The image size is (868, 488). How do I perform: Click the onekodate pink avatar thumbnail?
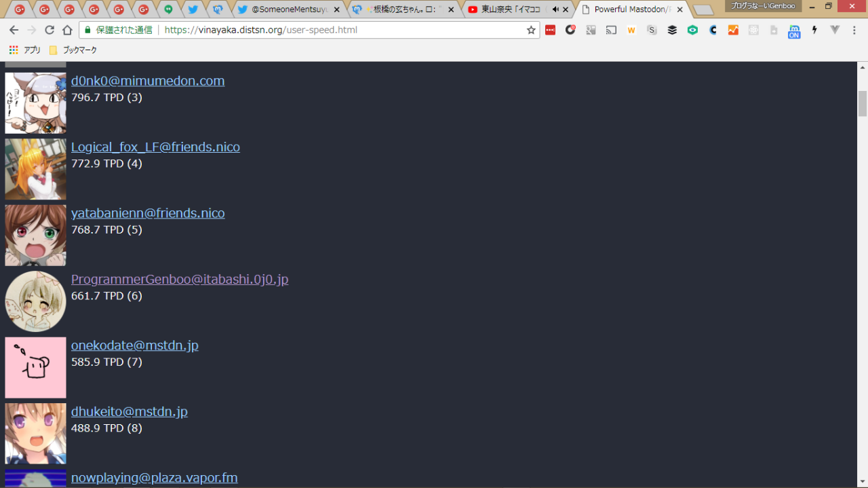coord(35,367)
